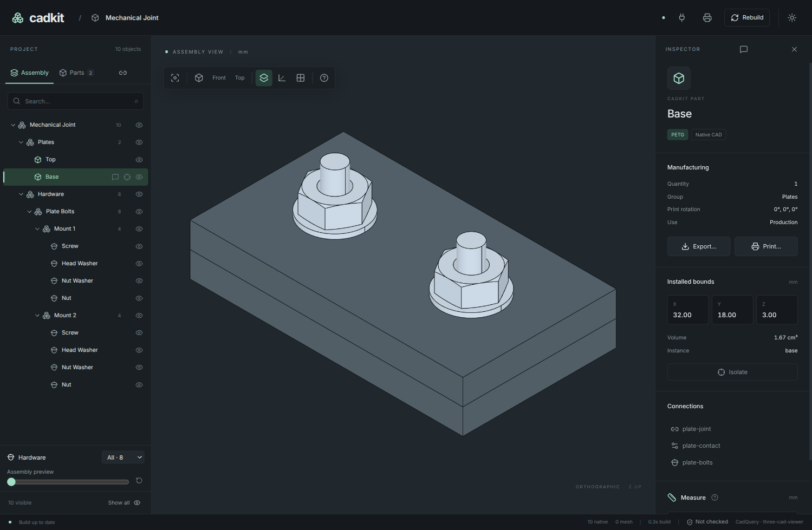Image resolution: width=812 pixels, height=530 pixels.
Task: Collapse the Plate Bolts node
Action: 29,212
